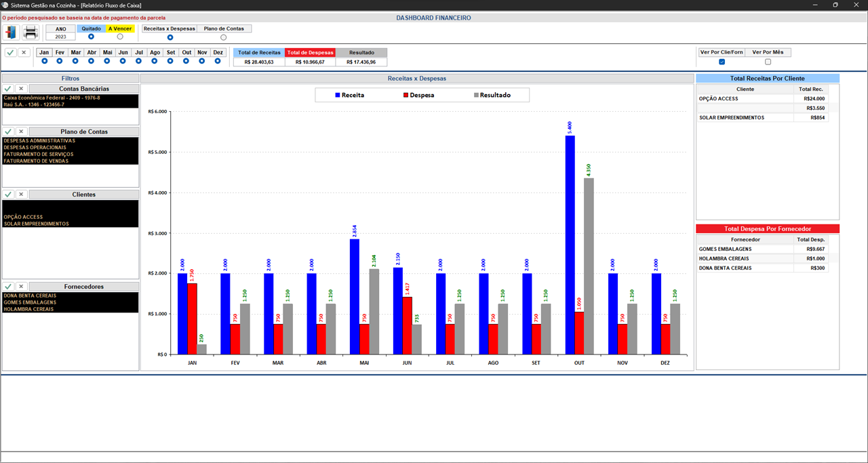Click the X icon next to Clientes filter
The width and height of the screenshot is (868, 463).
tap(21, 195)
